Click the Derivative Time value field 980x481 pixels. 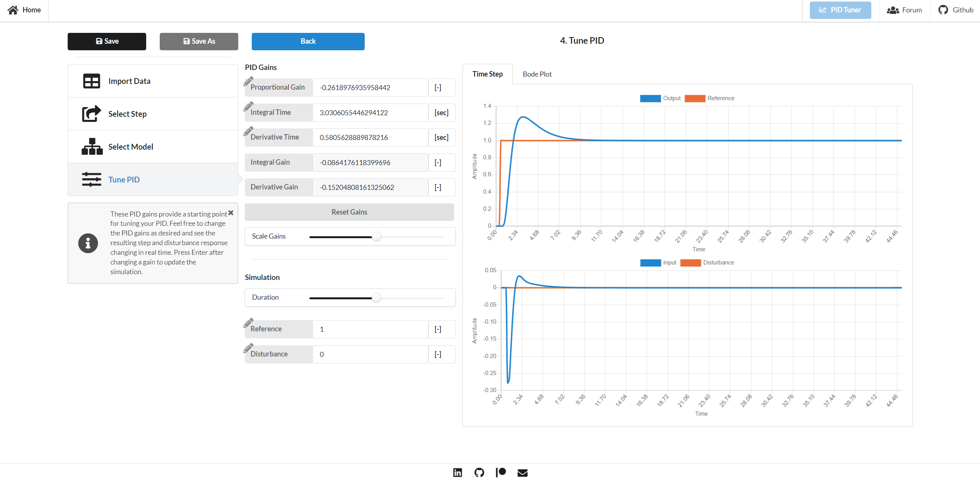pyautogui.click(x=370, y=137)
